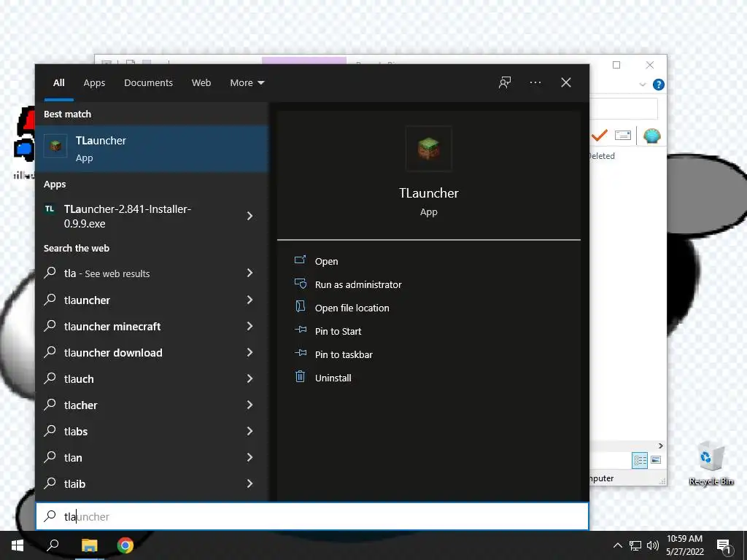Image resolution: width=747 pixels, height=560 pixels.
Task: Expand the 'tlauch' suggestion arrow
Action: (x=249, y=378)
